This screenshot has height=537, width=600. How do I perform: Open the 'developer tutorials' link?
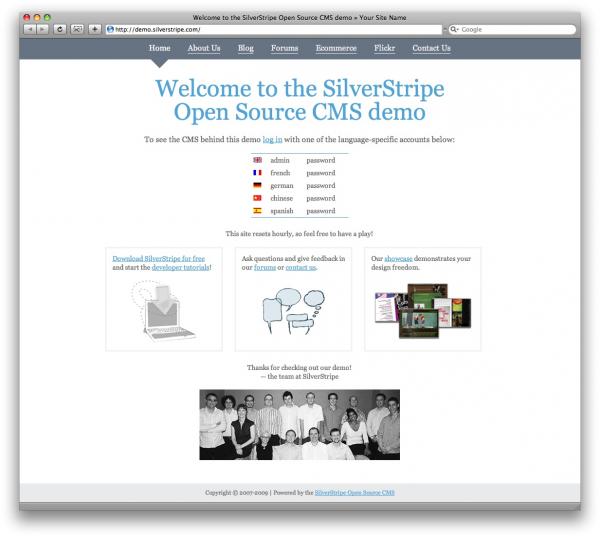pyautogui.click(x=181, y=267)
